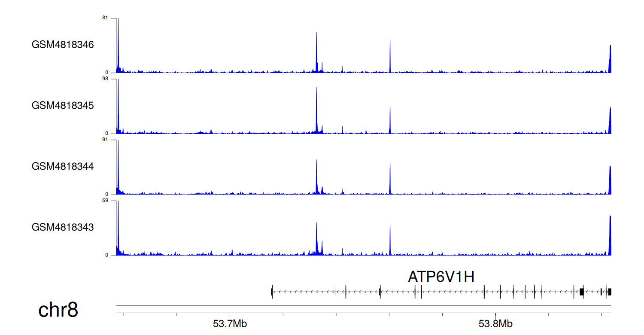This screenshot has width=644, height=335.
Task: Select the GSM4818345 track label
Action: (63, 105)
